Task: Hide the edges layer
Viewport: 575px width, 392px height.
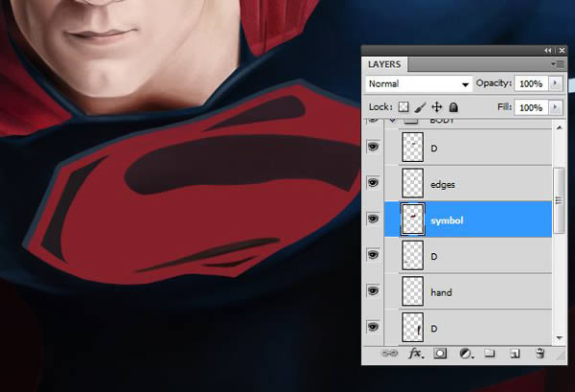Action: pos(374,183)
